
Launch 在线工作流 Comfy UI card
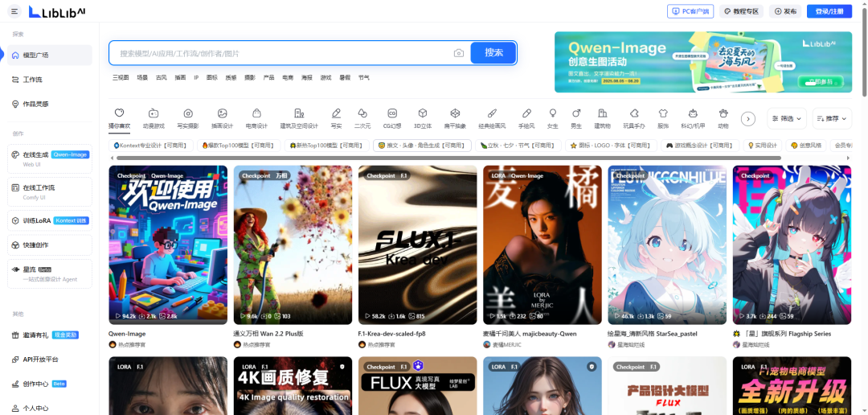point(50,191)
